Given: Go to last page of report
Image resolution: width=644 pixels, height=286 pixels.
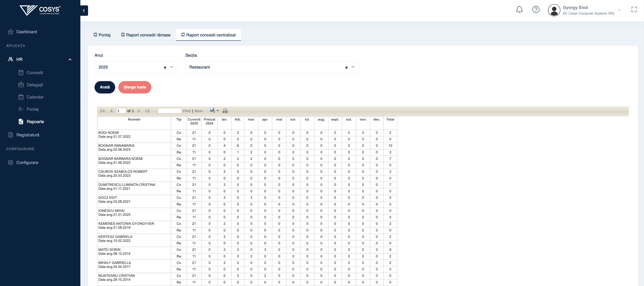Looking at the screenshot, I should 147,111.
